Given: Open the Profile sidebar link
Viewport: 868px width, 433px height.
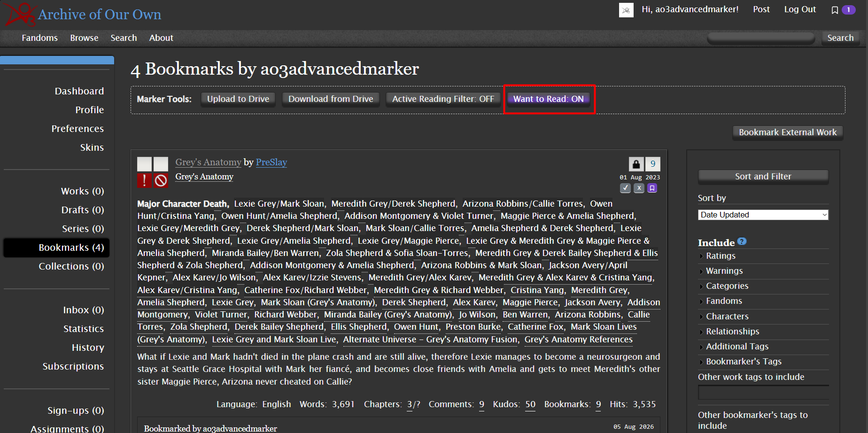Looking at the screenshot, I should click(90, 110).
